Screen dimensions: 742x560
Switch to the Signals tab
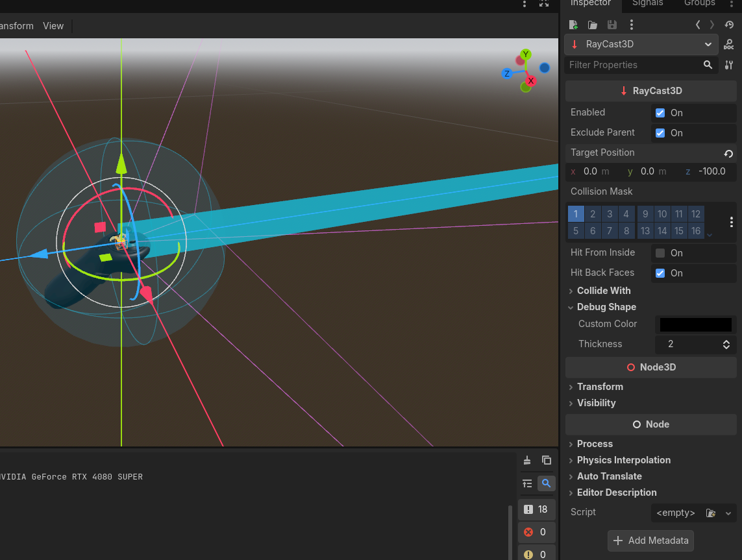pyautogui.click(x=647, y=3)
